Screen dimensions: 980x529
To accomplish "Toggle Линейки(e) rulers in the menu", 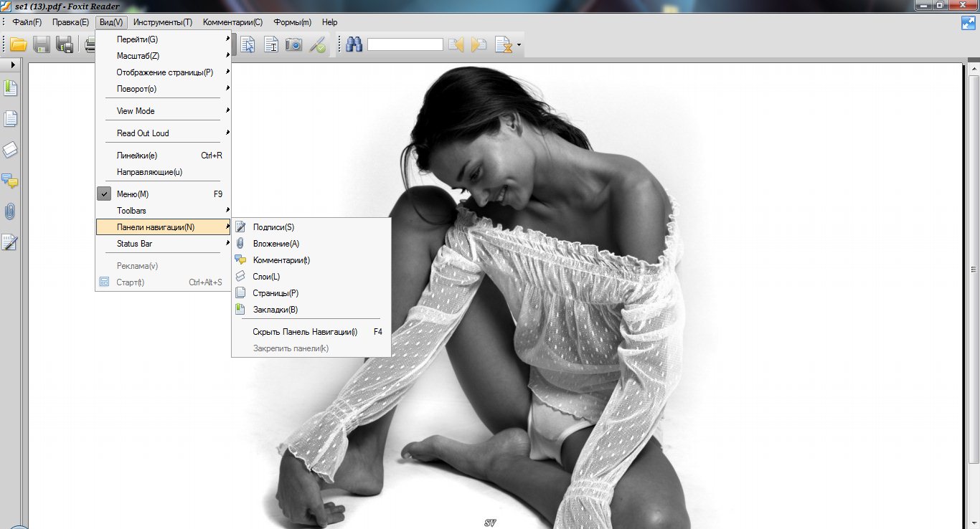I will point(137,156).
